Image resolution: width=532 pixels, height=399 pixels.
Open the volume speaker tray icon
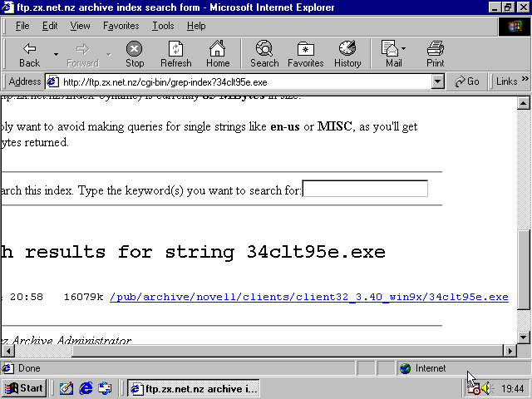point(487,388)
